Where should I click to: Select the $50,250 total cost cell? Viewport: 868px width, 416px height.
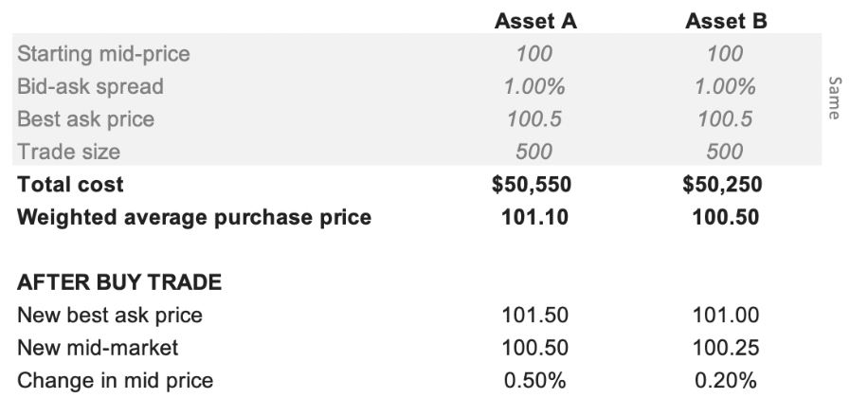(725, 184)
